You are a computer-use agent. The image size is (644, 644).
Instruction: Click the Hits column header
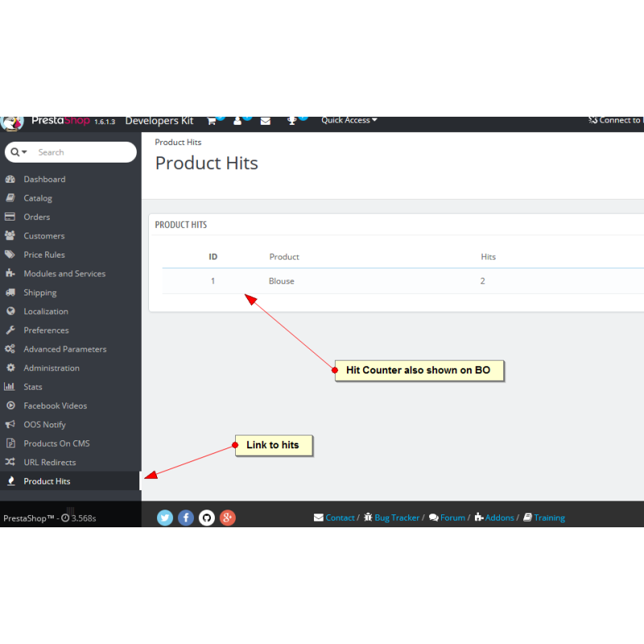[x=488, y=257]
